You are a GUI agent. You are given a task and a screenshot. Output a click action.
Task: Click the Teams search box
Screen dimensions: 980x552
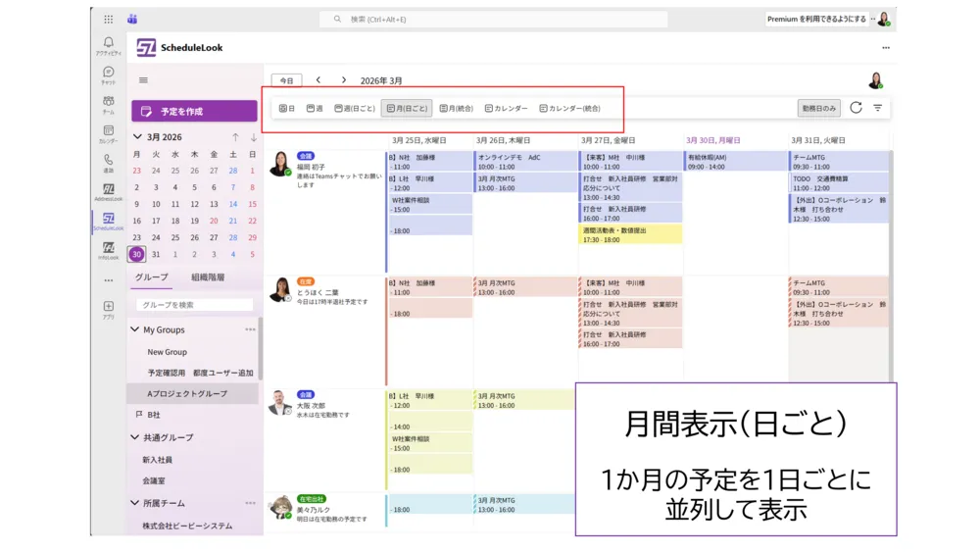[x=493, y=20]
